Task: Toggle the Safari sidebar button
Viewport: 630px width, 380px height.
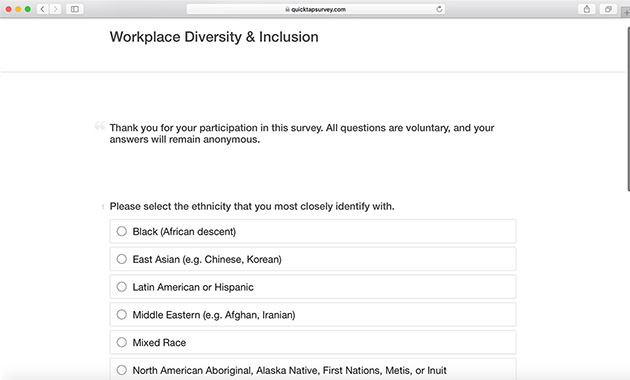Action: [75, 9]
